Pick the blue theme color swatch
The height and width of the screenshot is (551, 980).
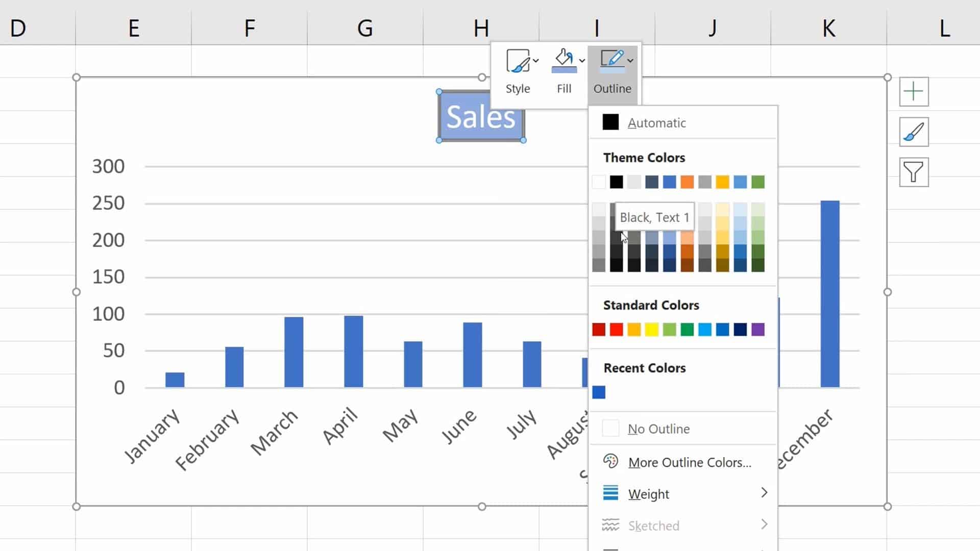click(x=670, y=182)
